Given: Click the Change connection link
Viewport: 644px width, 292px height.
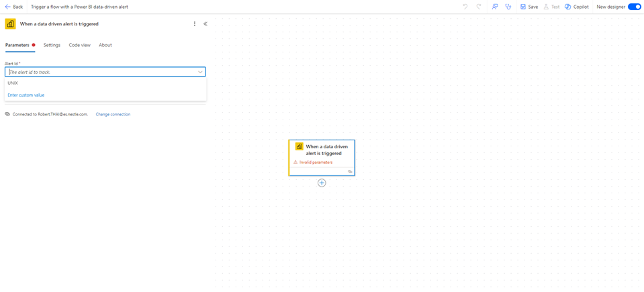Looking at the screenshot, I should click(113, 114).
